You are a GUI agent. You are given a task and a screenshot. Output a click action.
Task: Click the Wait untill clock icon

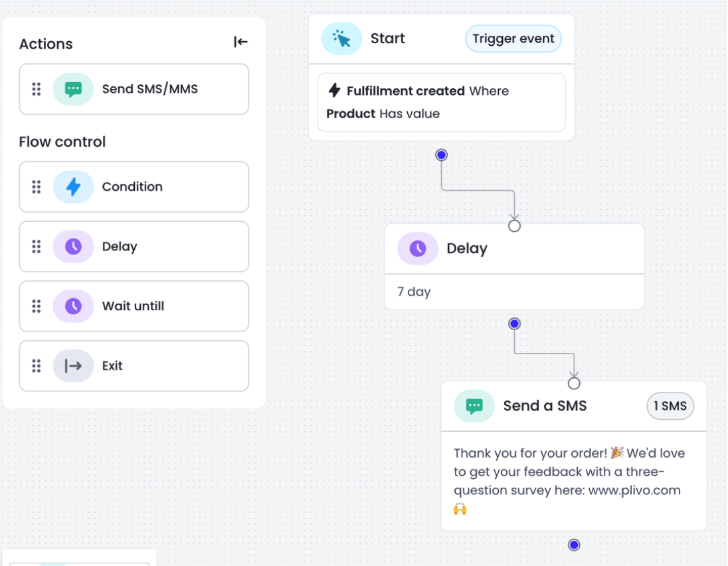pos(73,306)
